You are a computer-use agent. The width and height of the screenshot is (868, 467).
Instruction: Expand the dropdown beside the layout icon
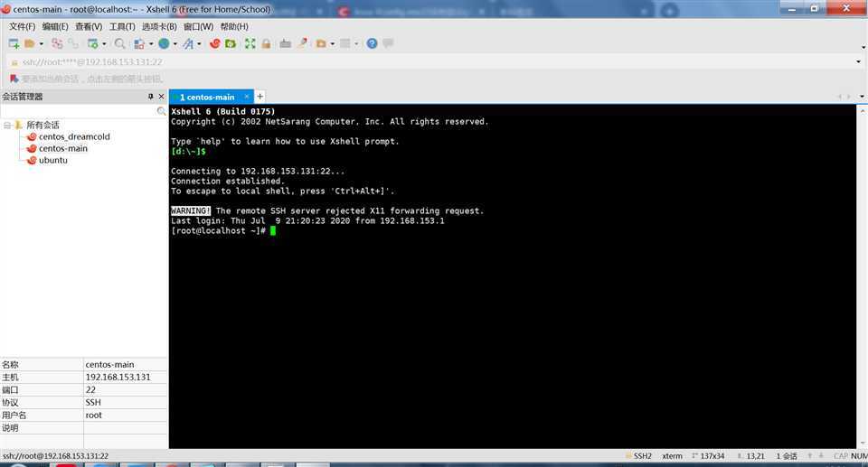pyautogui.click(x=151, y=43)
